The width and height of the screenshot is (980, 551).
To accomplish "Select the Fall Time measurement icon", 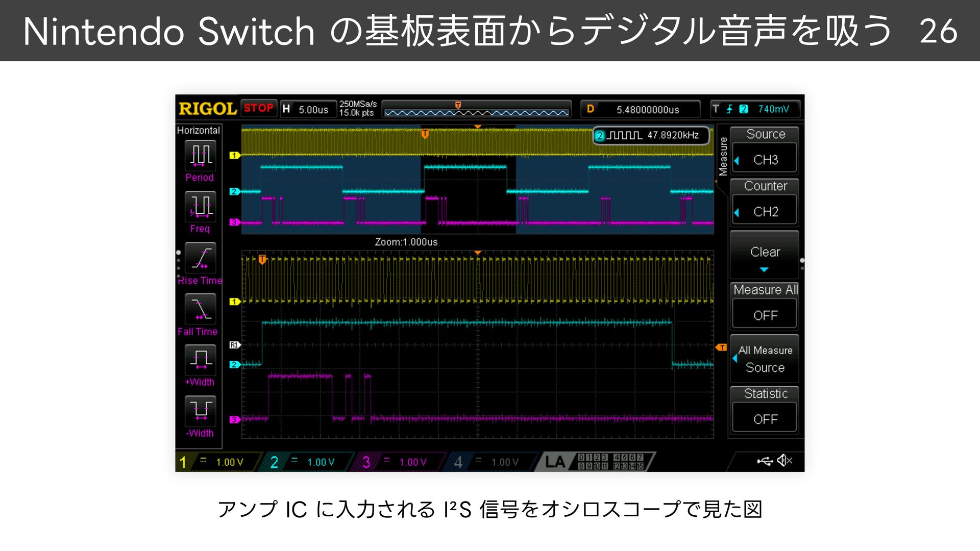I will 200,309.
